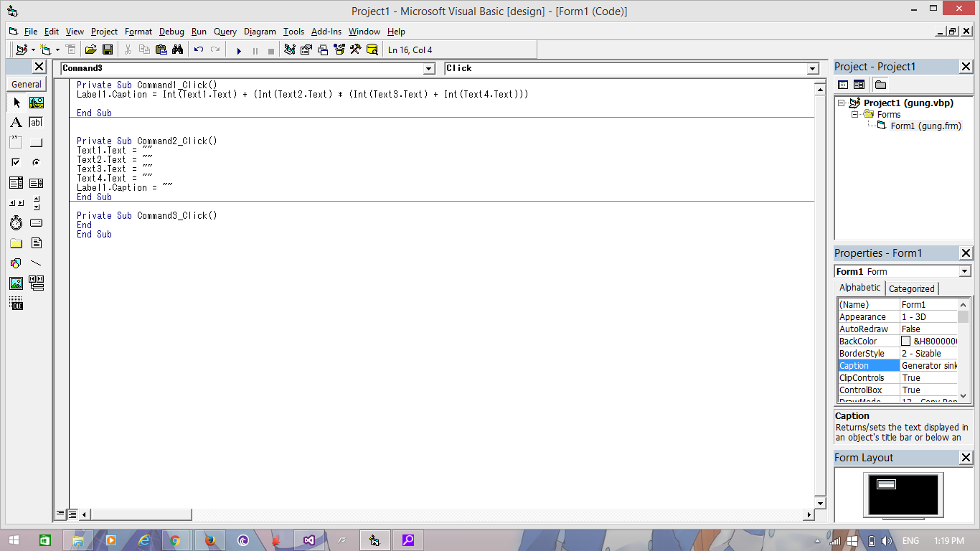
Task: Select the OLE container tool
Action: click(x=17, y=304)
